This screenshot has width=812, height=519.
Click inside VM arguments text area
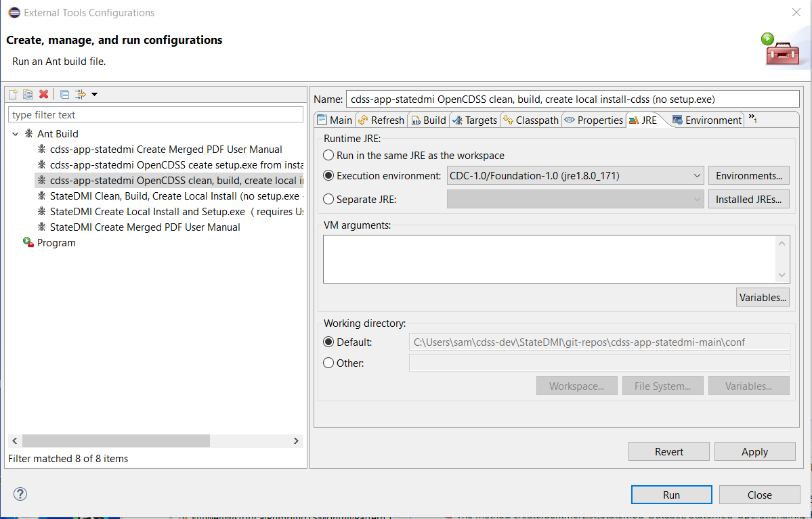pyautogui.click(x=549, y=258)
